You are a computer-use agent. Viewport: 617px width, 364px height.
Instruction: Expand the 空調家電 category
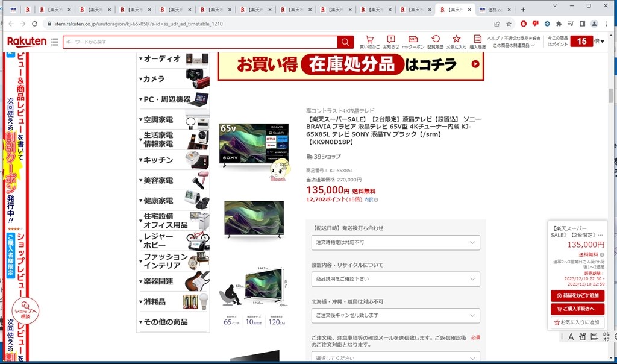tap(174, 120)
